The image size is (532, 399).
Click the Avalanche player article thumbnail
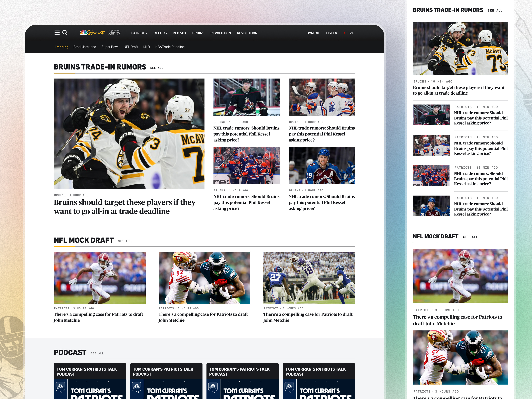pos(322,166)
